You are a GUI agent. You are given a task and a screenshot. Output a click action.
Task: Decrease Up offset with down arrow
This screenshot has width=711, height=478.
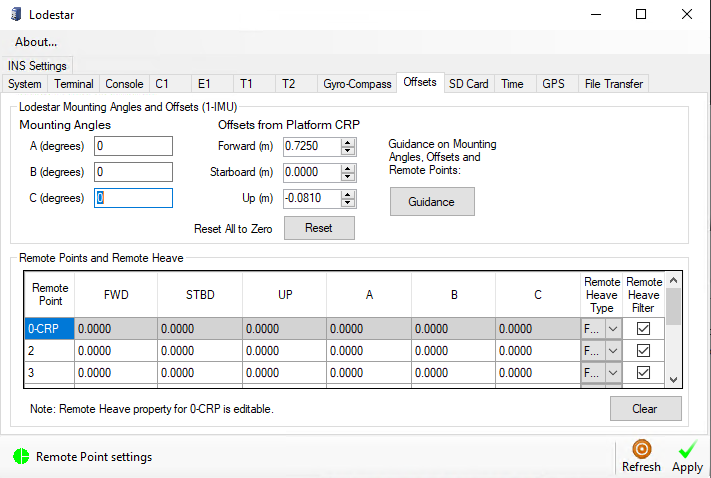[348, 202]
